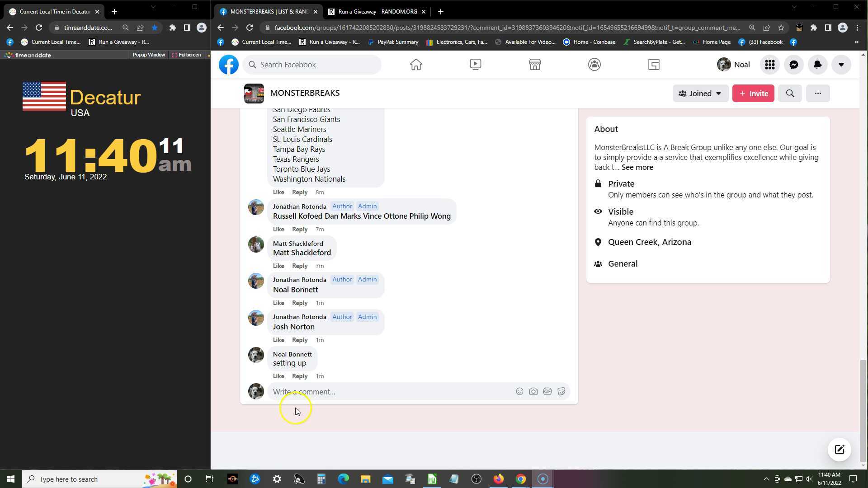This screenshot has width=868, height=488.
Task: Open Facebook notifications bell
Action: click(817, 65)
